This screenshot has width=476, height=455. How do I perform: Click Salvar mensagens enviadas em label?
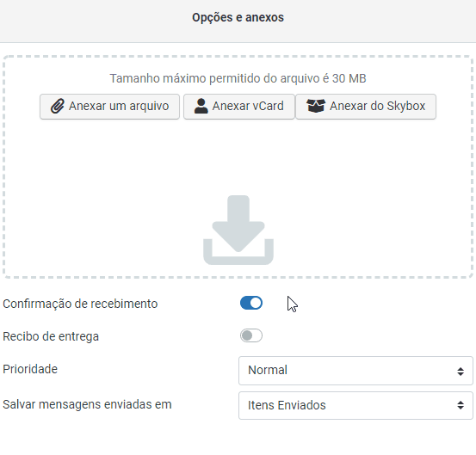(87, 404)
